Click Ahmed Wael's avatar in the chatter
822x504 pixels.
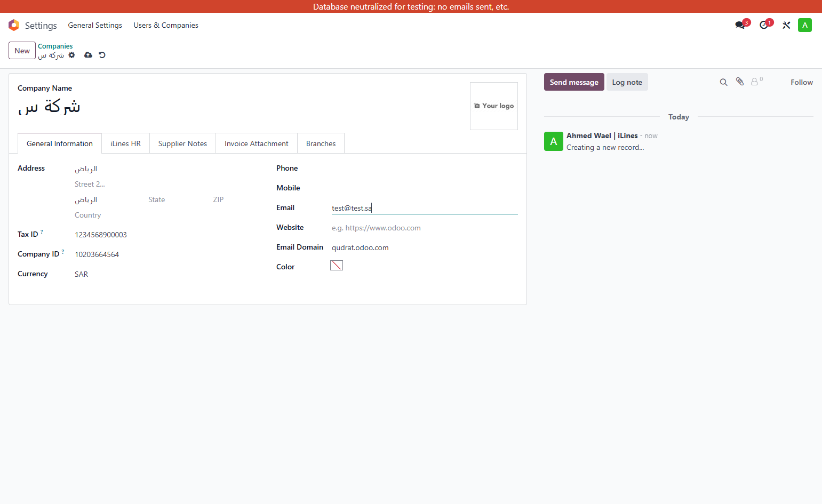point(554,141)
